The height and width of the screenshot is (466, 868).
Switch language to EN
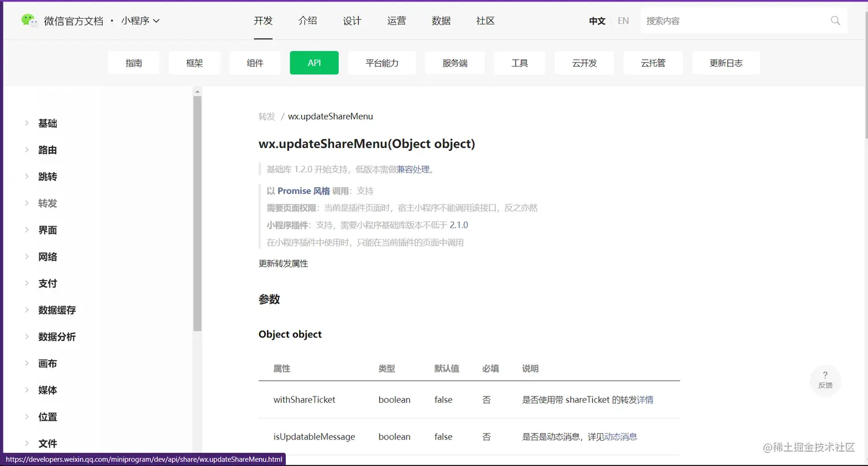(x=623, y=21)
